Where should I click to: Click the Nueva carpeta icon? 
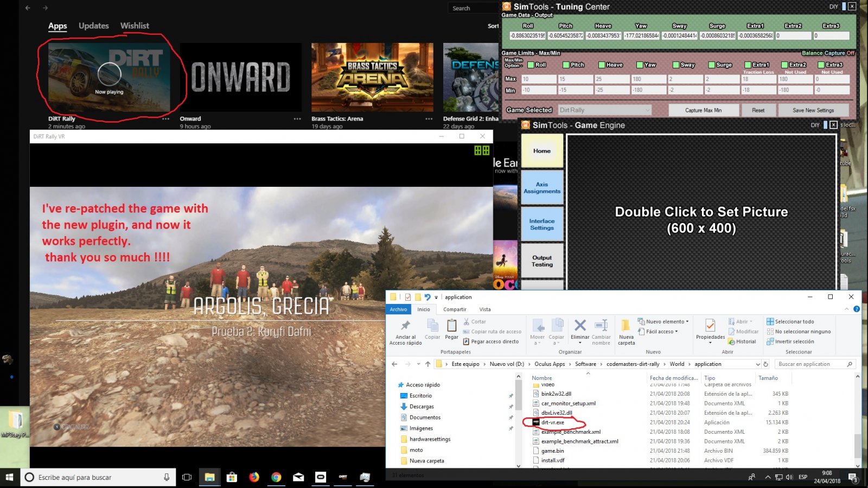tap(626, 325)
